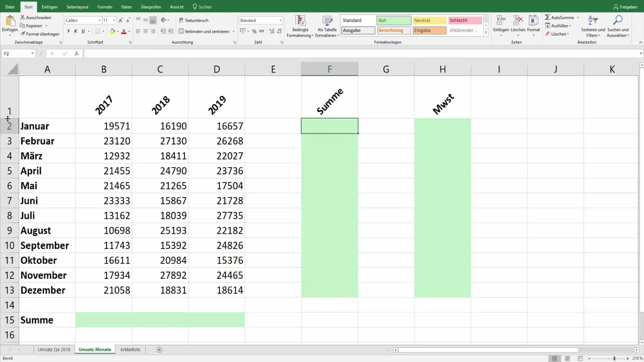Switch to the Formeln tab
The width and height of the screenshot is (644, 362).
pos(105,7)
